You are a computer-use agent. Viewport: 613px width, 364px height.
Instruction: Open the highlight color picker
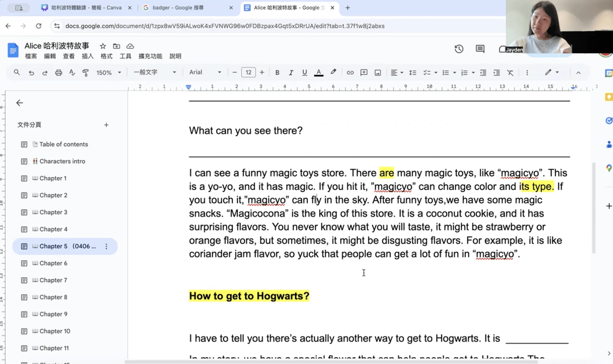point(333,72)
